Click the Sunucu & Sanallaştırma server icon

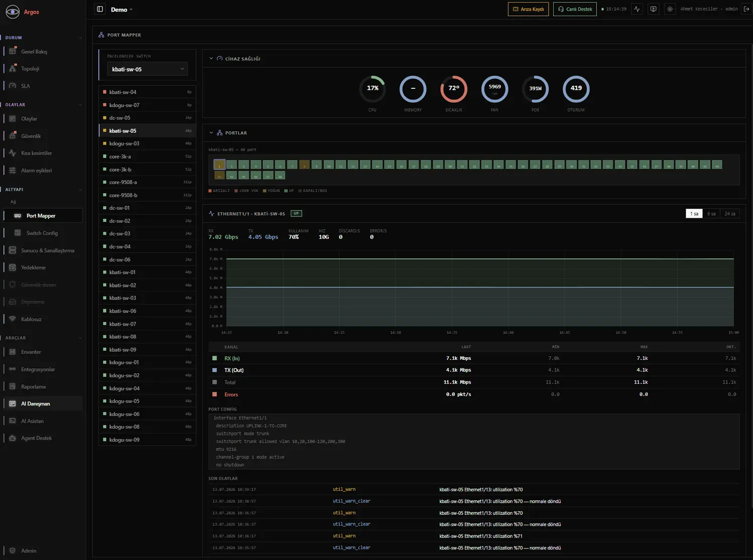13,250
